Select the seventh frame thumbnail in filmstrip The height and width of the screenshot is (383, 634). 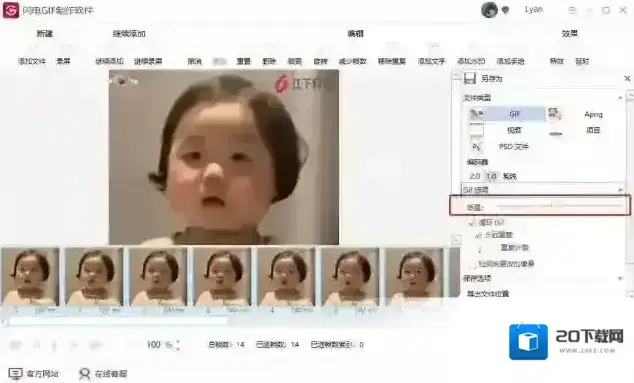click(x=414, y=277)
